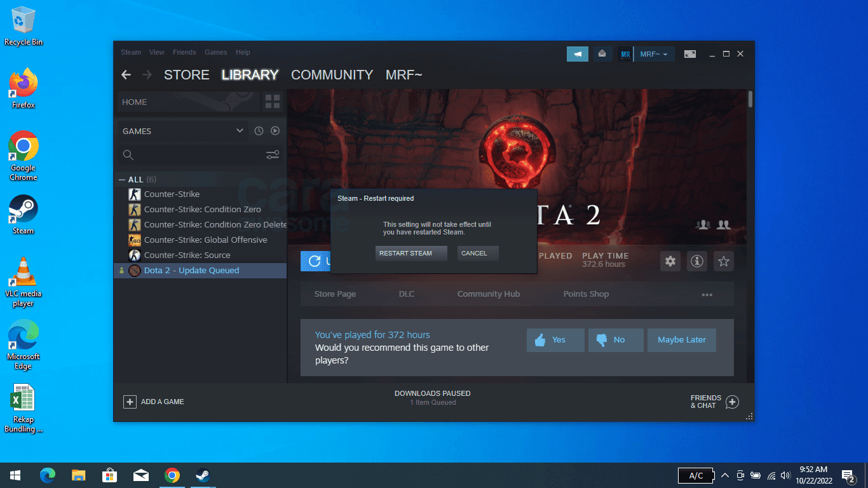
Task: Select Counter-Strike: Source
Action: click(x=200, y=255)
